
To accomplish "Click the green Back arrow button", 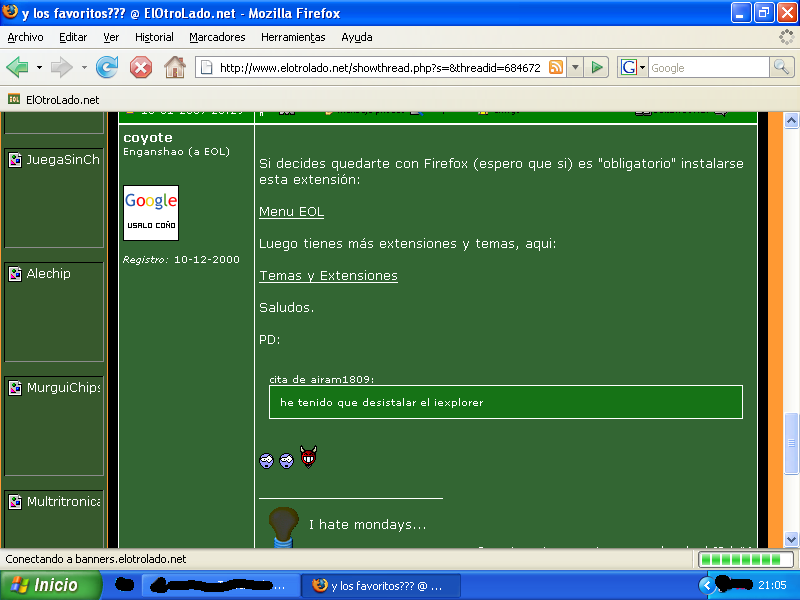I will (x=17, y=67).
